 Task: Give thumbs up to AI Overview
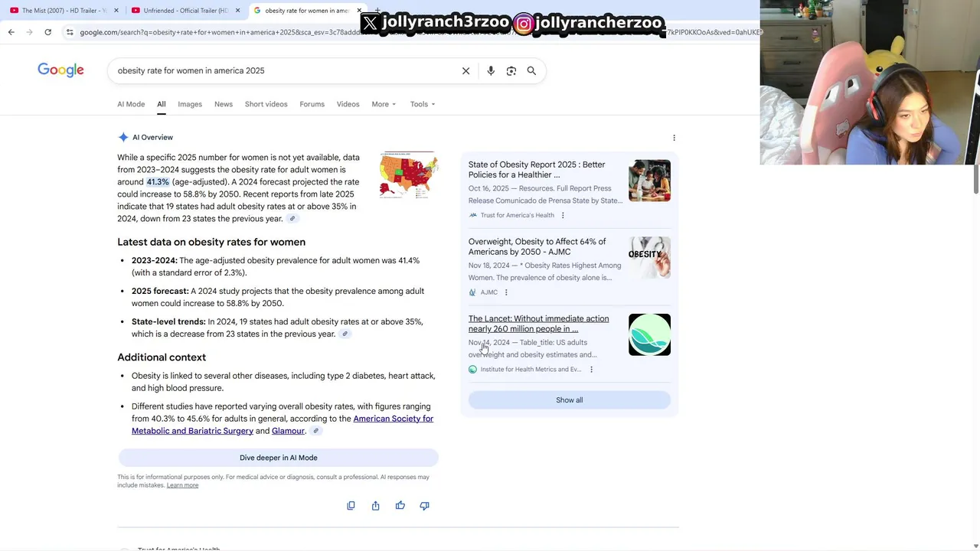(400, 506)
